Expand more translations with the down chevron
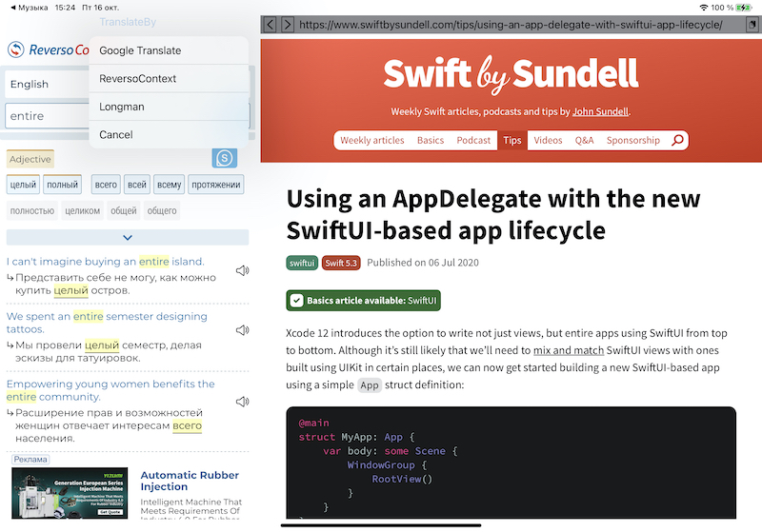The height and width of the screenshot is (532, 762). [x=128, y=237]
